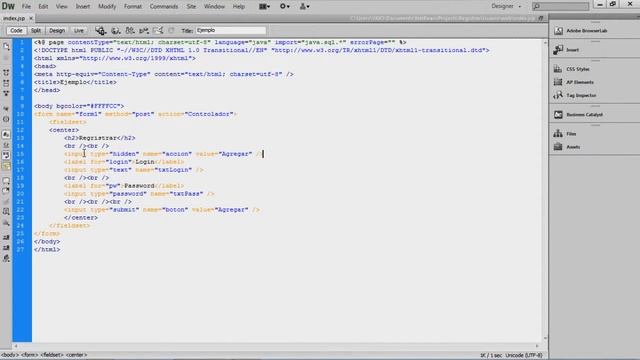Toggle Syntax Error Alerts in info bar
This screenshot has width=640, height=360.
[6, 166]
